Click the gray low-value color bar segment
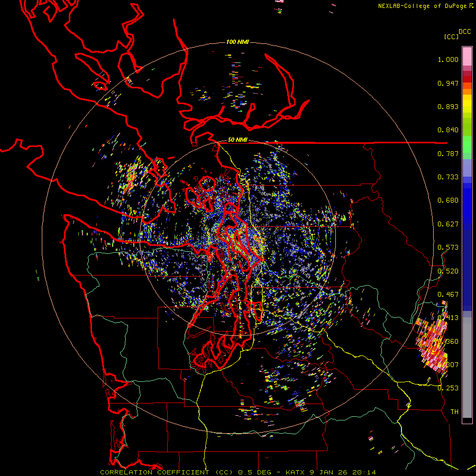Viewport: 476px width, 476px height. click(x=467, y=368)
